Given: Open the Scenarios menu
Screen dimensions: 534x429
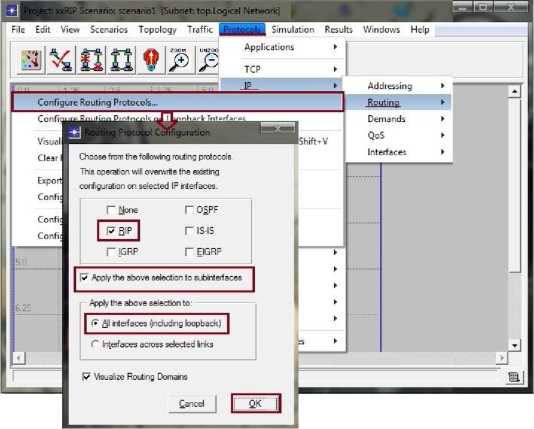Looking at the screenshot, I should tap(109, 30).
